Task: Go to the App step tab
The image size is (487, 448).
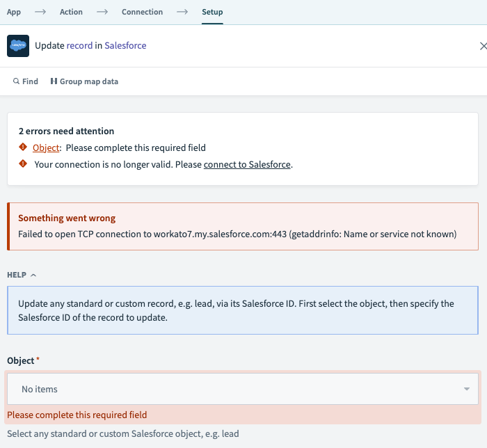Action: point(14,12)
